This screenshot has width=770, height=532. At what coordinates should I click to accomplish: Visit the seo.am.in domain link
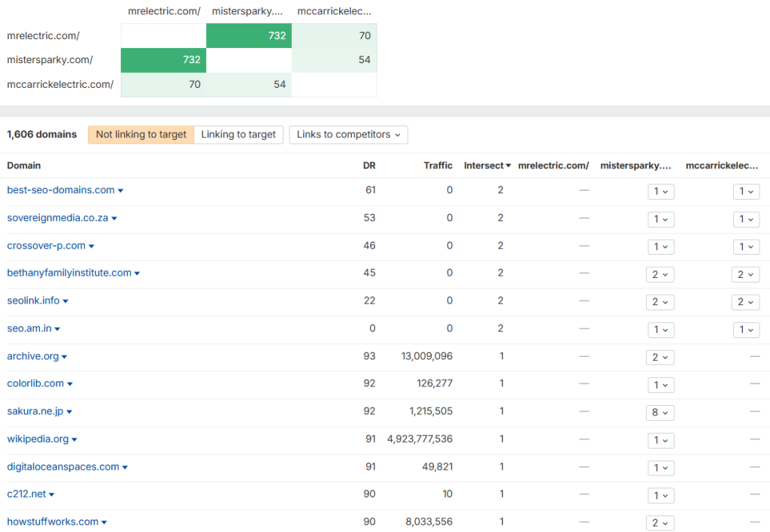click(x=29, y=328)
